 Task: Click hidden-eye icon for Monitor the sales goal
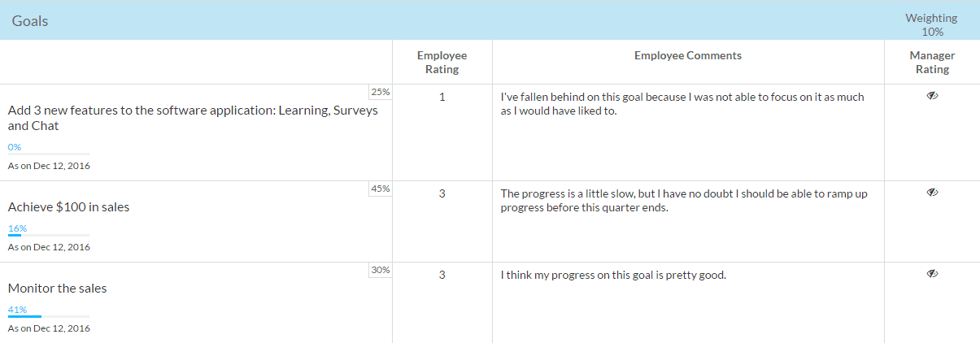point(932,274)
